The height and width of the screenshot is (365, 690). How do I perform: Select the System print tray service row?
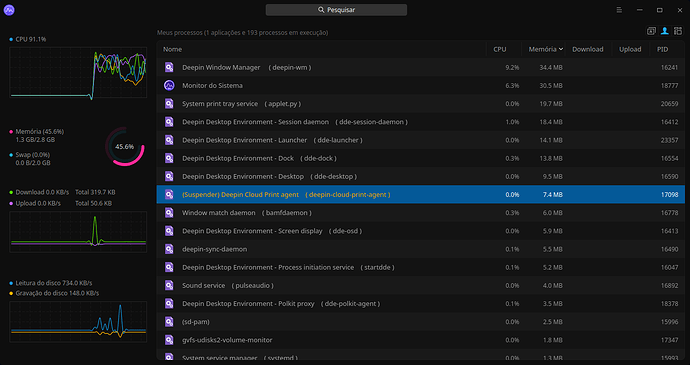pyautogui.click(x=421, y=103)
